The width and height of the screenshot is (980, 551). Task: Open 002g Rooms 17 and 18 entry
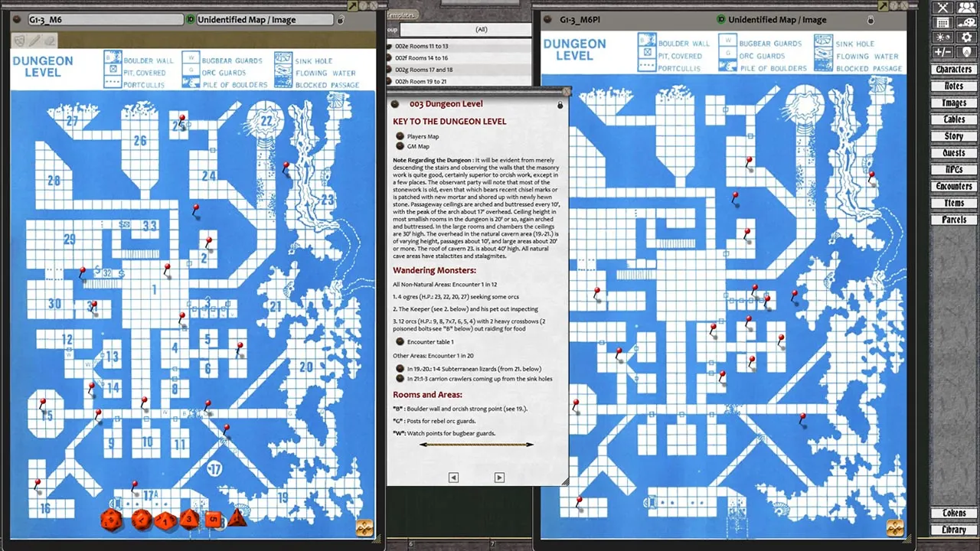click(459, 70)
